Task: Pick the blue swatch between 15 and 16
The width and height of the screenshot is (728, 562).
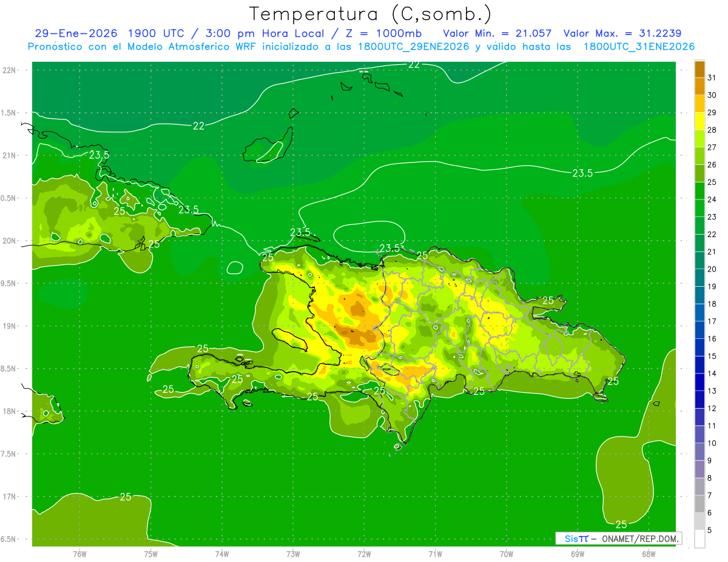Action: (699, 347)
